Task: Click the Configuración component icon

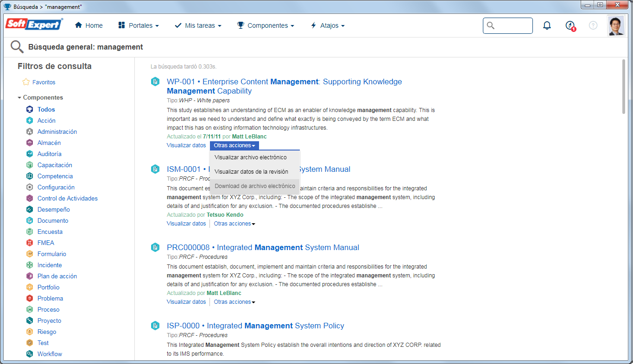Action: point(30,187)
